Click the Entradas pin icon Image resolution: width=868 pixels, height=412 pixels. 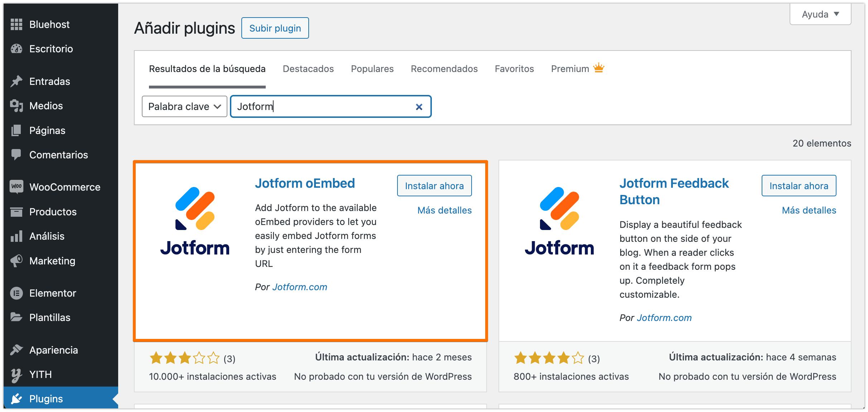click(x=16, y=81)
